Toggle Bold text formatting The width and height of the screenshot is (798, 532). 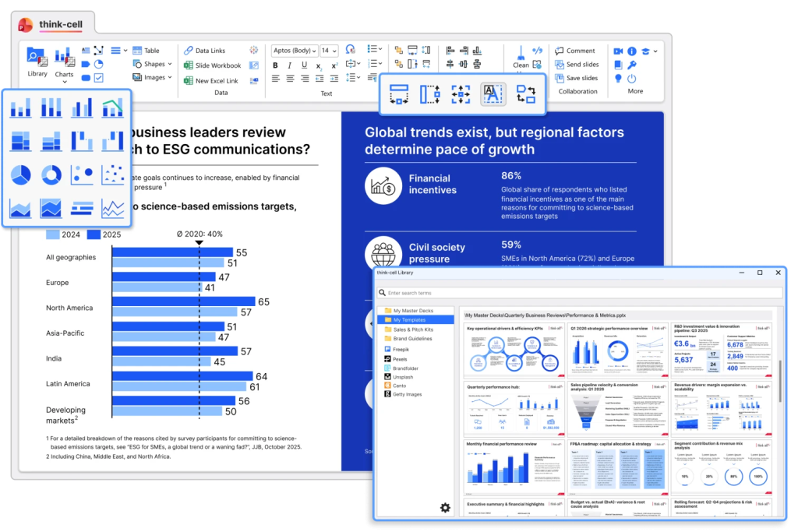pyautogui.click(x=275, y=65)
